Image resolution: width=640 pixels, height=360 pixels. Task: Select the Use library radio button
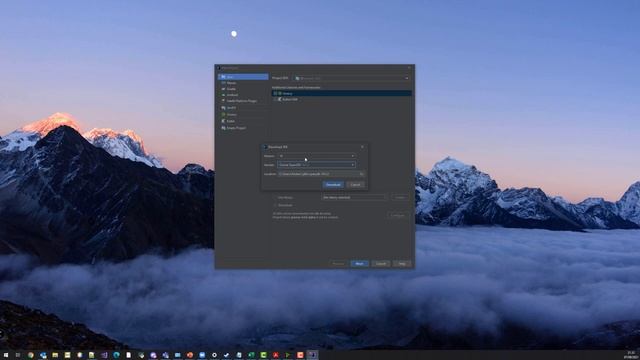click(276, 198)
